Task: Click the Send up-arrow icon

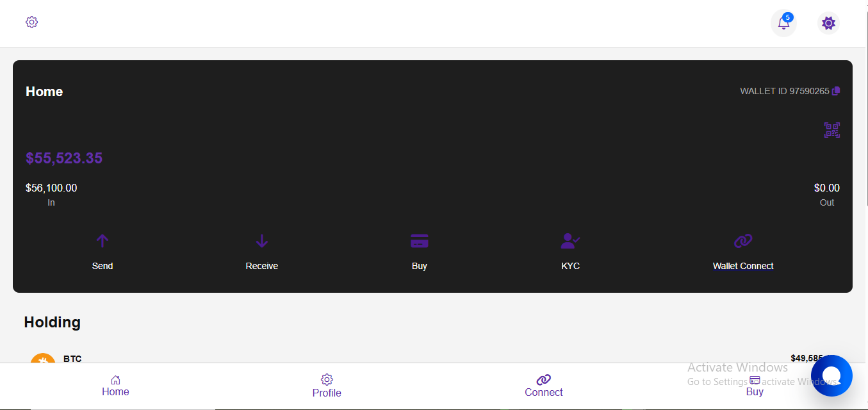Action: click(x=102, y=242)
